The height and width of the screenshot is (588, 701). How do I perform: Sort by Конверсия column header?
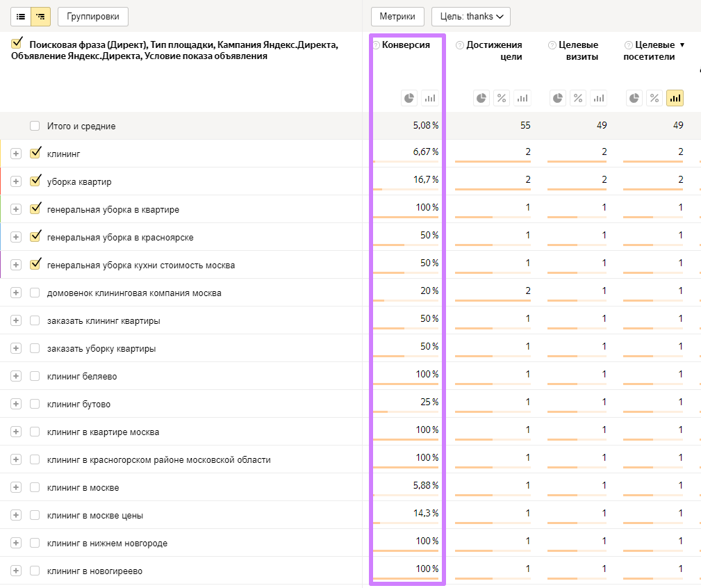coord(406,44)
